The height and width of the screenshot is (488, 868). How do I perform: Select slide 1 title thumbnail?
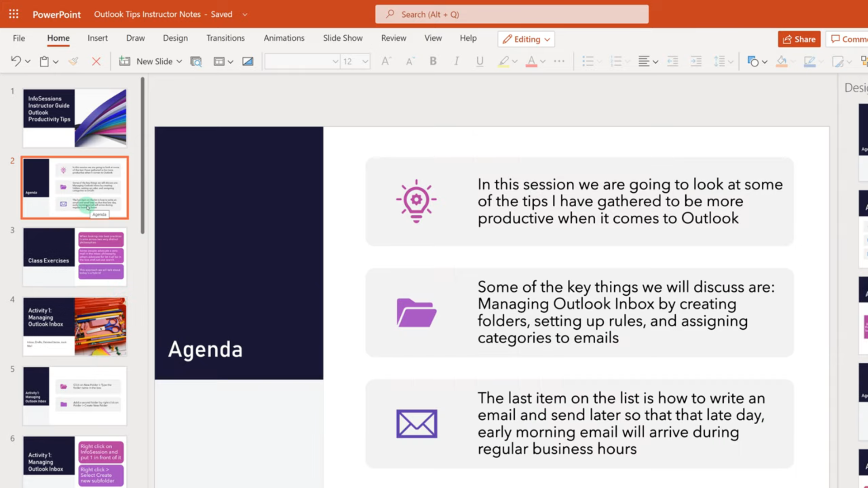(x=75, y=118)
